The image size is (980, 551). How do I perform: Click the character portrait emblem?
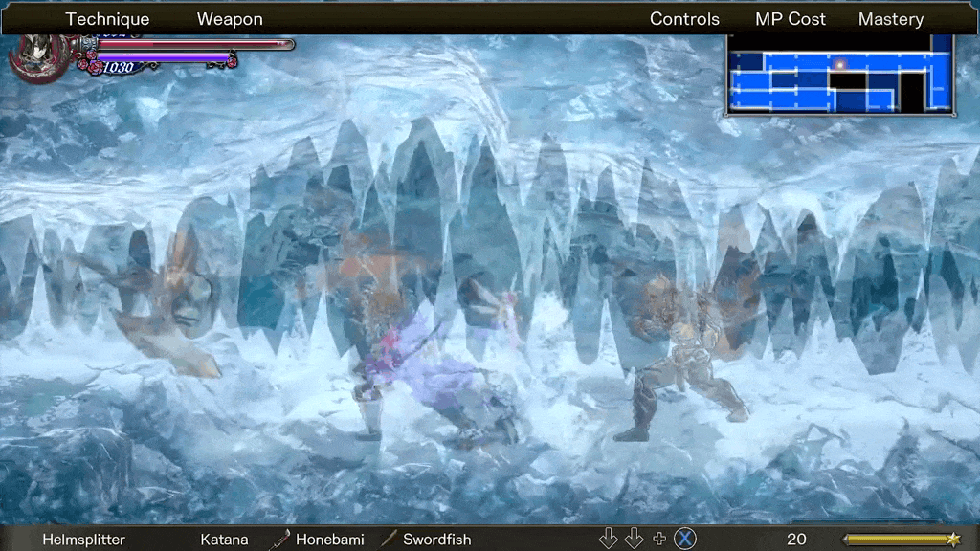[38, 54]
